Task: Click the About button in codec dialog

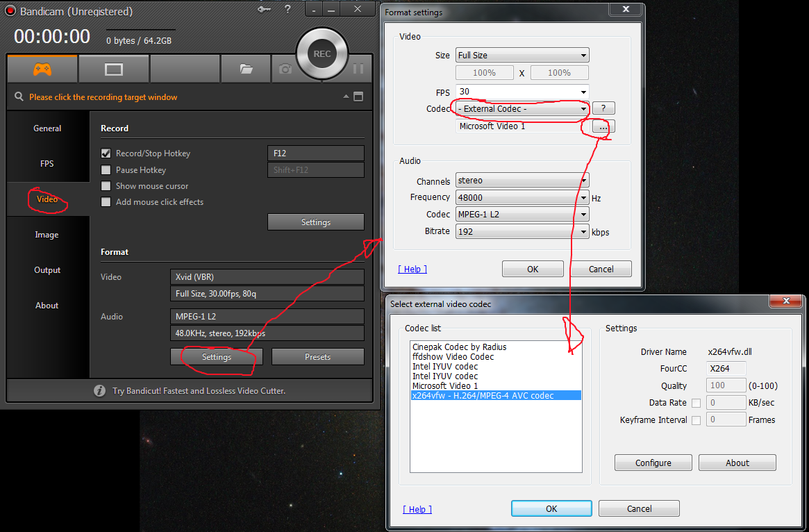Action: click(x=737, y=463)
